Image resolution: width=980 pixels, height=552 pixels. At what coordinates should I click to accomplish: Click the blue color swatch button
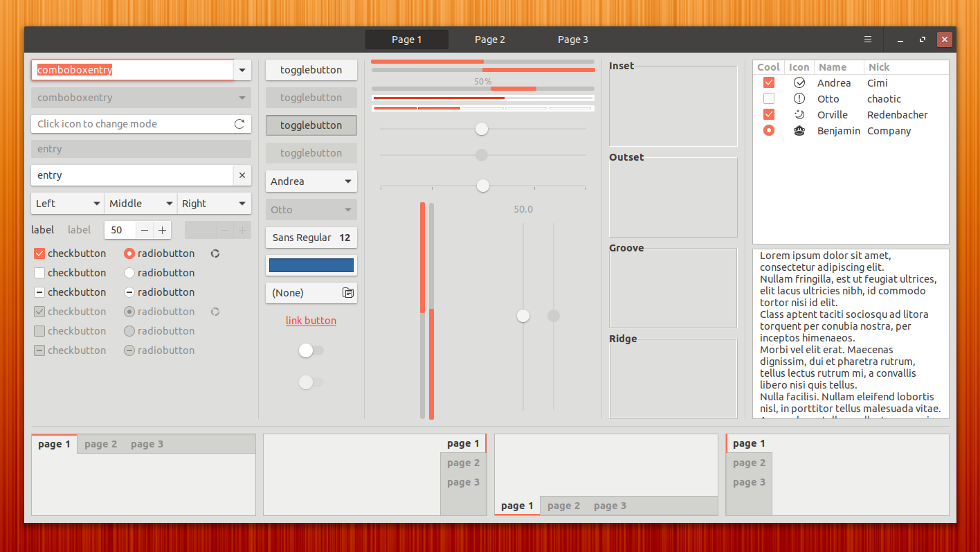[311, 265]
